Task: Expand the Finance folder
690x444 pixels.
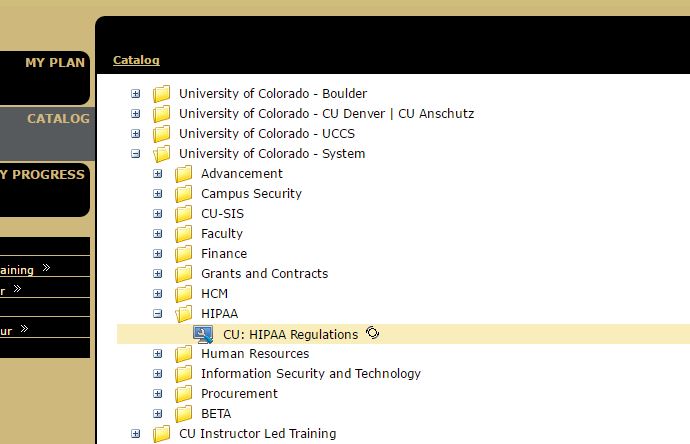Action: [x=158, y=253]
